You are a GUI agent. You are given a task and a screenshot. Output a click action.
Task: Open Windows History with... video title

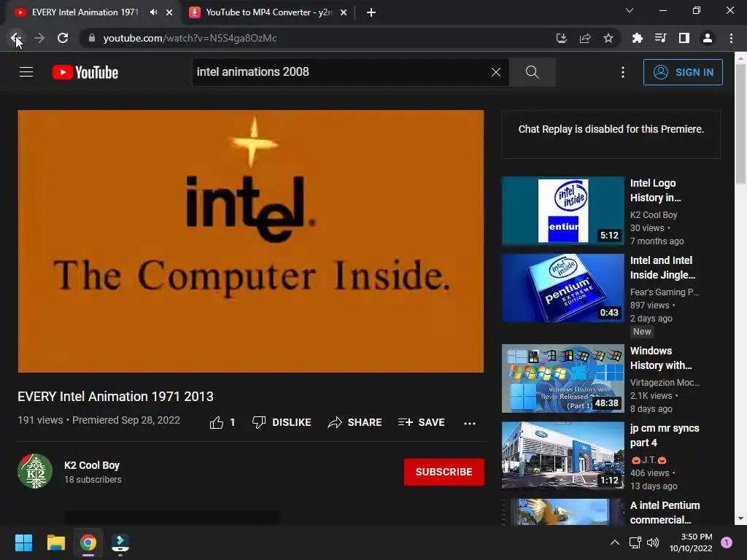(x=661, y=358)
